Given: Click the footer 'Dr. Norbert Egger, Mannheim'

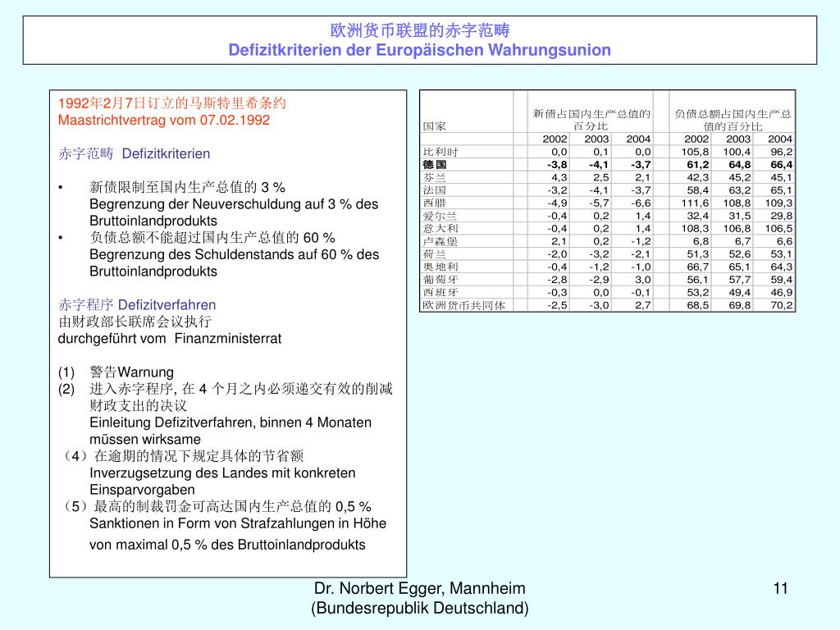Looking at the screenshot, I should 419,588.
